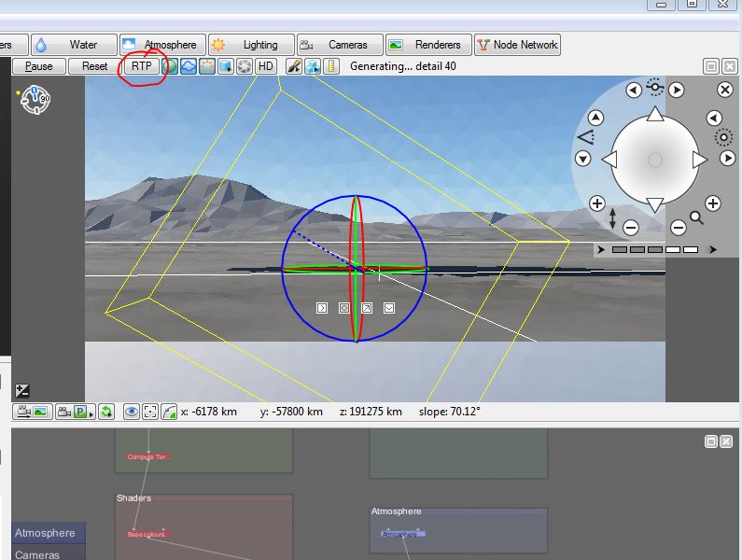Image resolution: width=742 pixels, height=560 pixels.
Task: Select the Atmosphere node in network
Action: coord(403,534)
